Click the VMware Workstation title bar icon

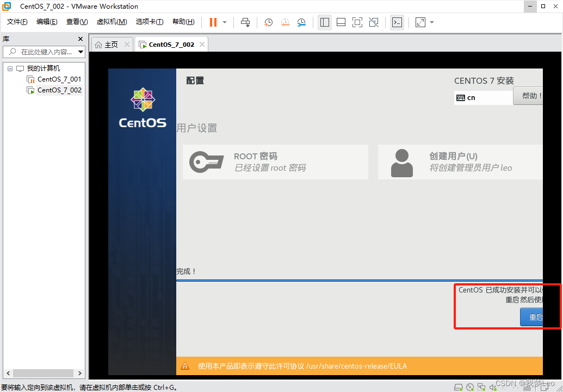coord(7,6)
